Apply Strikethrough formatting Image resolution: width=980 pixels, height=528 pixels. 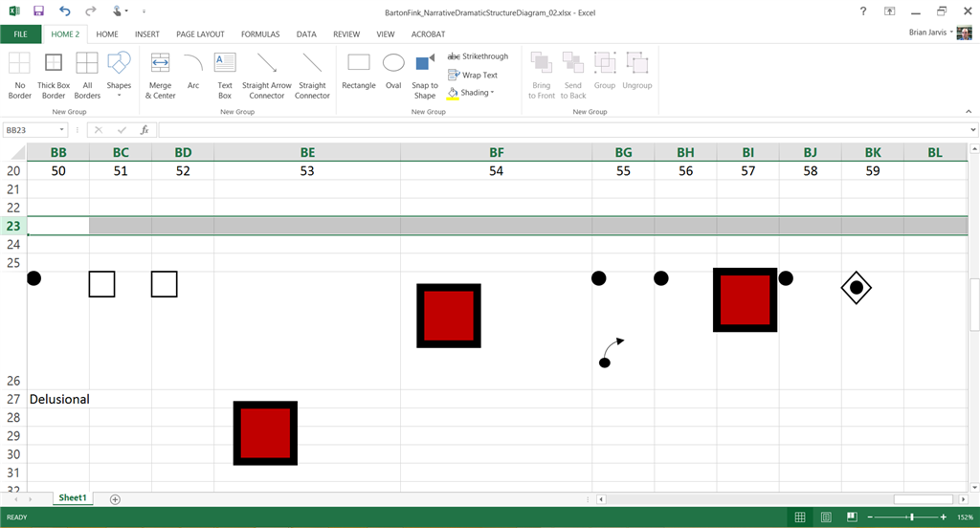coord(479,56)
